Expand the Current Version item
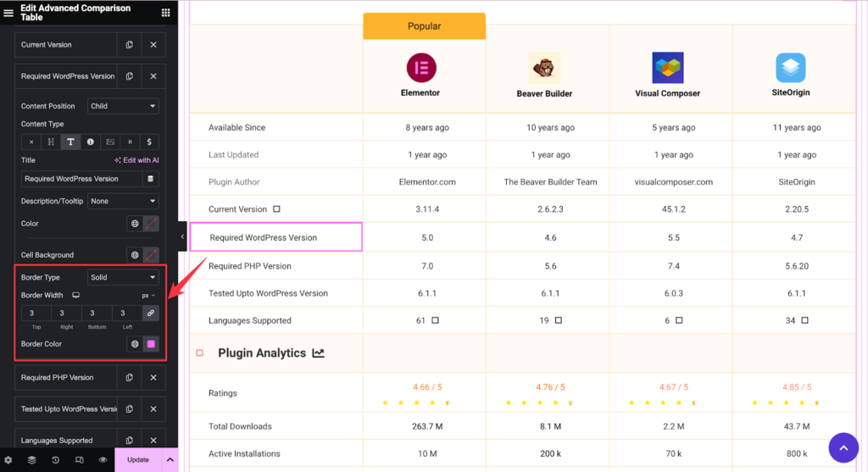The width and height of the screenshot is (868, 472). pos(66,45)
